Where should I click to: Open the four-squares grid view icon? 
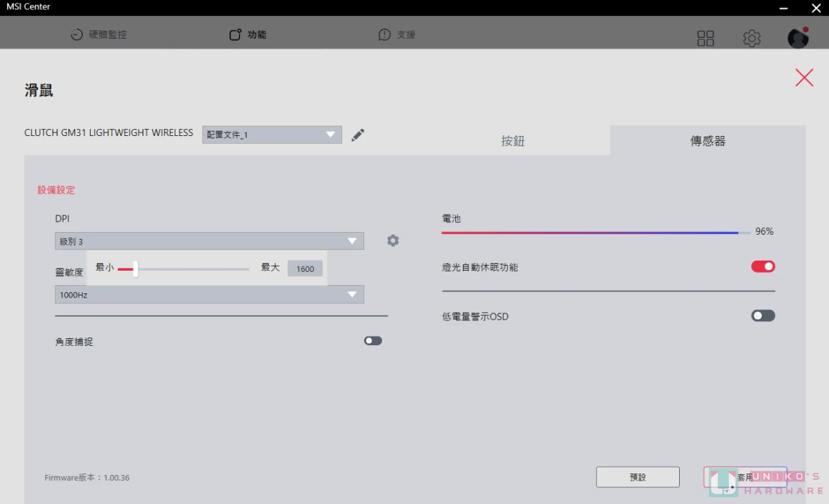pos(705,38)
